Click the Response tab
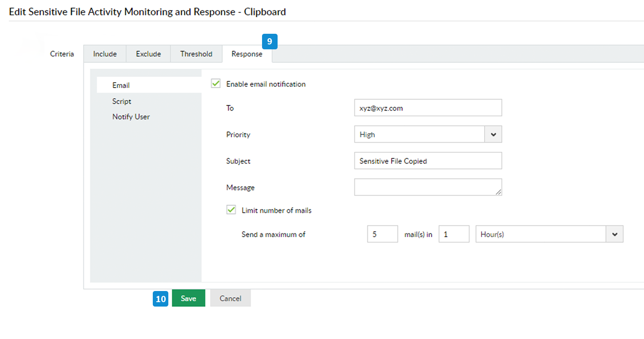Screen dimensions: 644x339 tap(246, 54)
